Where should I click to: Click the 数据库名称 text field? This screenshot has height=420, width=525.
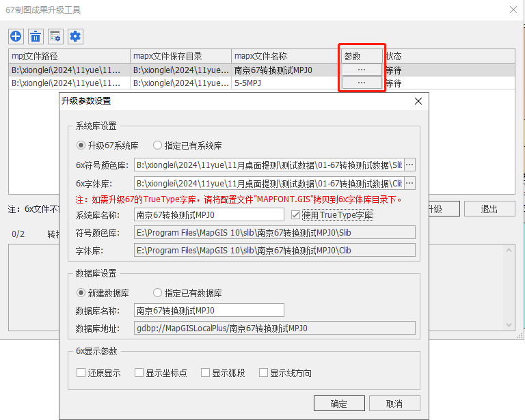[208, 311]
